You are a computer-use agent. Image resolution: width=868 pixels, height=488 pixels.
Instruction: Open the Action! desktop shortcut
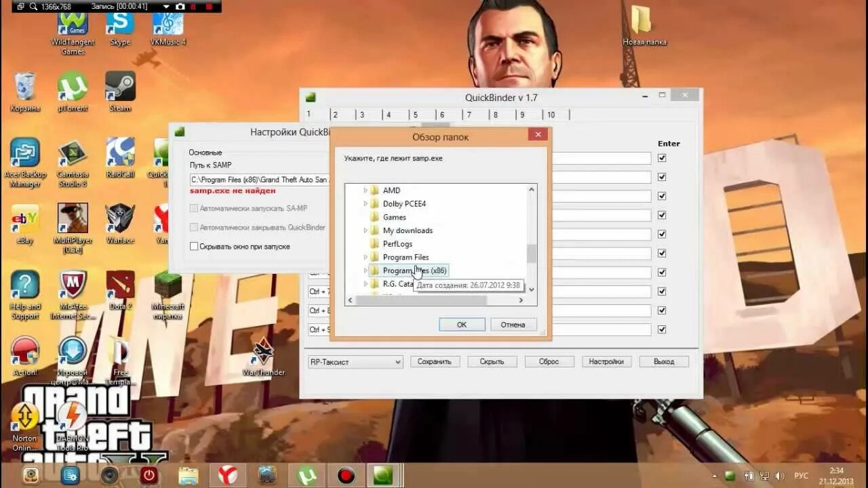point(25,356)
